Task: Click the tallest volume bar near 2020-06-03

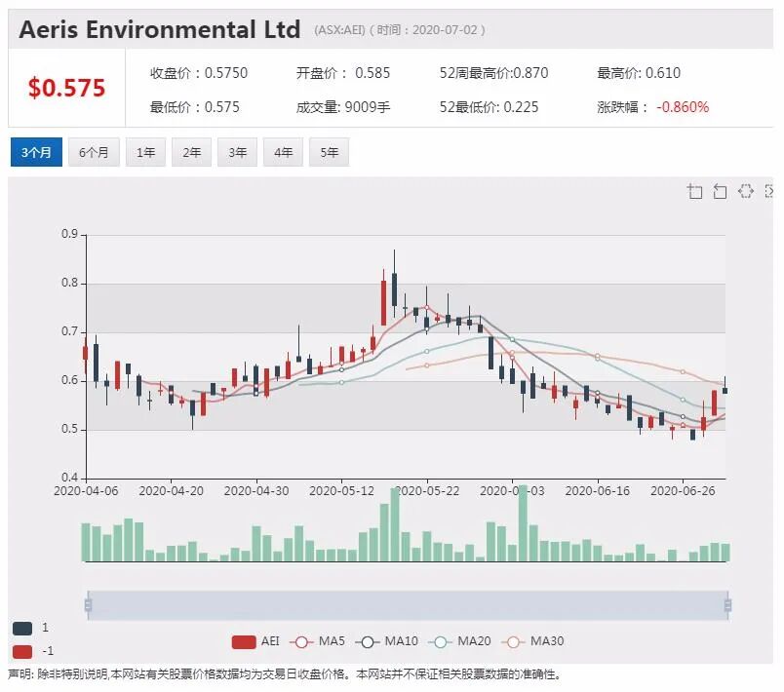Action: [x=523, y=523]
